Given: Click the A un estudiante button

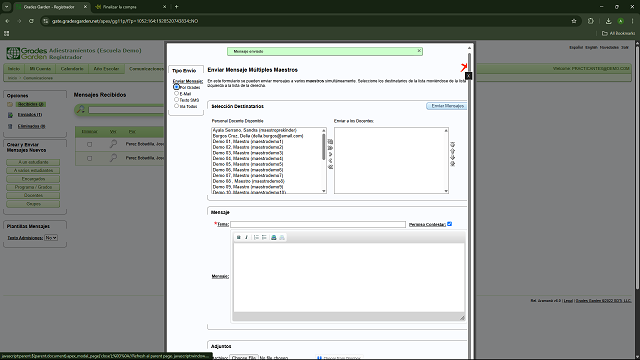Looking at the screenshot, I should (33, 162).
